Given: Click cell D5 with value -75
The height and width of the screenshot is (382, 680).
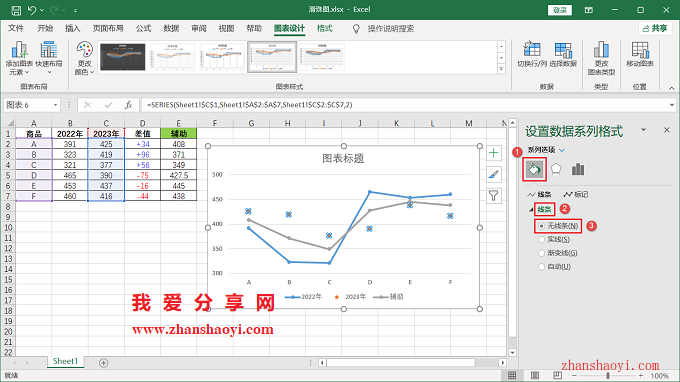Looking at the screenshot, I should [x=142, y=176].
